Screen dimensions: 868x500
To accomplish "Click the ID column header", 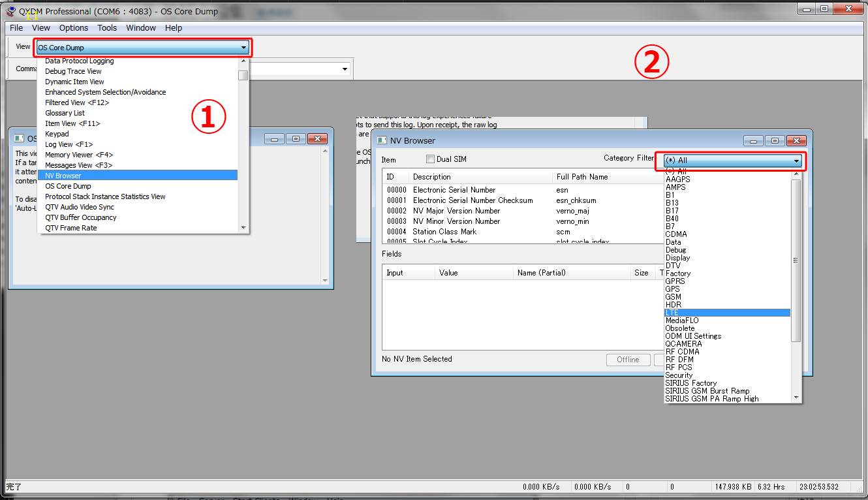I will tap(395, 177).
